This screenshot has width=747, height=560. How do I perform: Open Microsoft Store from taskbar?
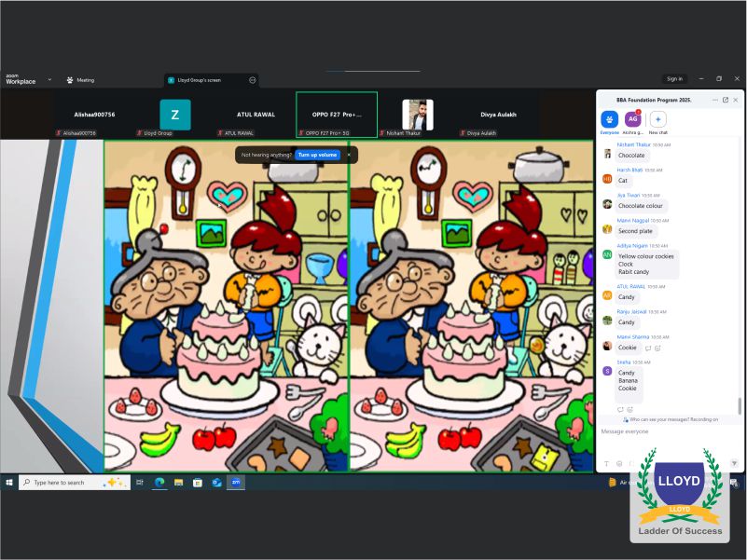point(198,483)
